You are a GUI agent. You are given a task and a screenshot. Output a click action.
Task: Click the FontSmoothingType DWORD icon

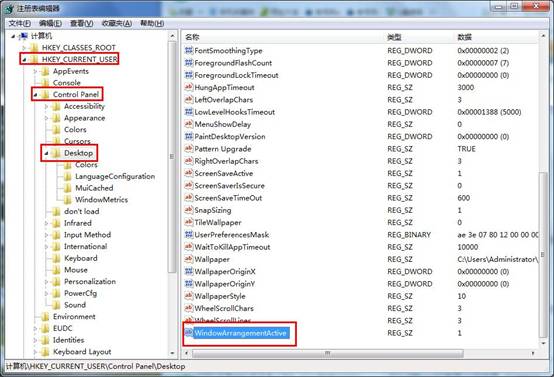pos(189,50)
